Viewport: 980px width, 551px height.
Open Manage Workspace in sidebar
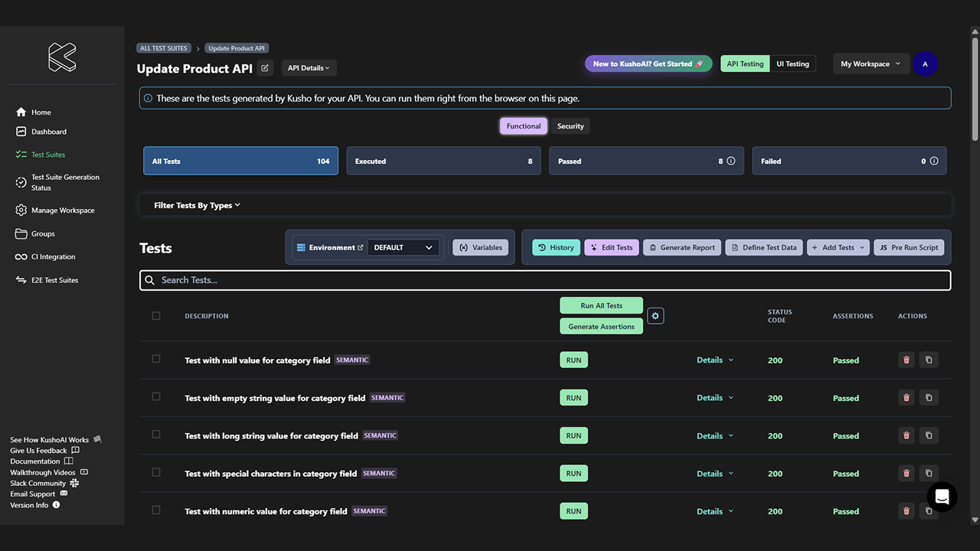[x=55, y=210]
